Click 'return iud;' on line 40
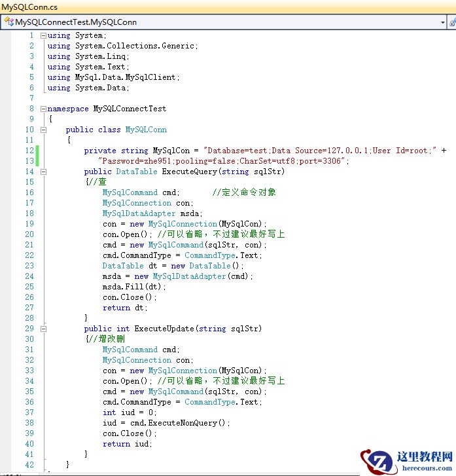The width and height of the screenshot is (456, 476). 128,444
